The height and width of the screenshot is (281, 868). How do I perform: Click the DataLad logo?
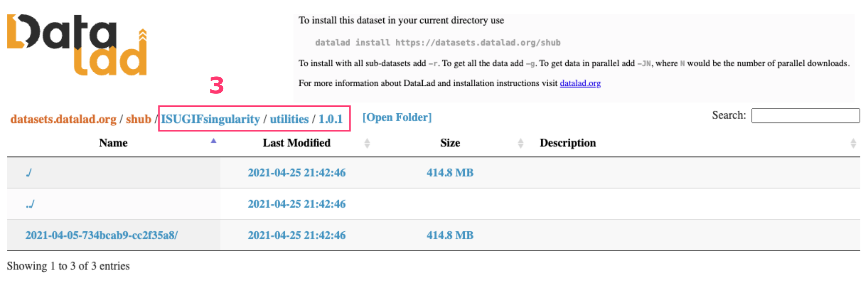tap(77, 45)
